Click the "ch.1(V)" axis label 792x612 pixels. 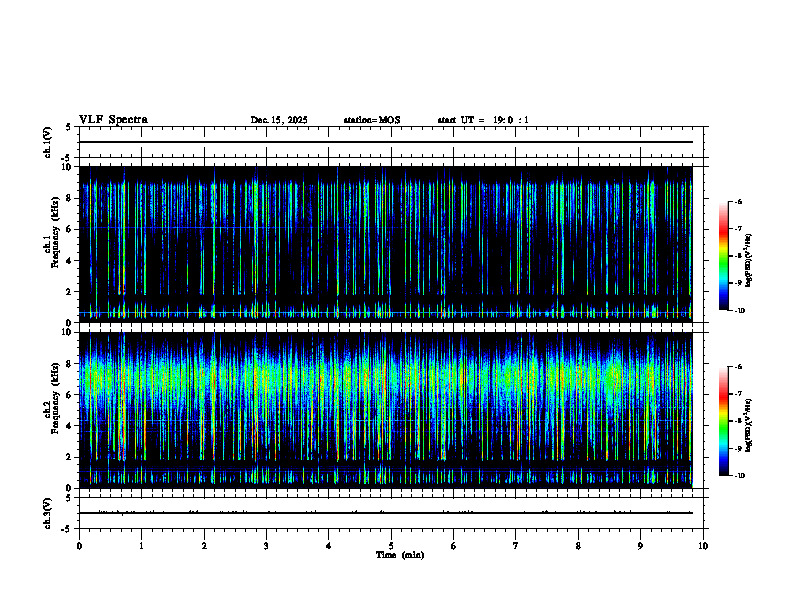point(47,142)
